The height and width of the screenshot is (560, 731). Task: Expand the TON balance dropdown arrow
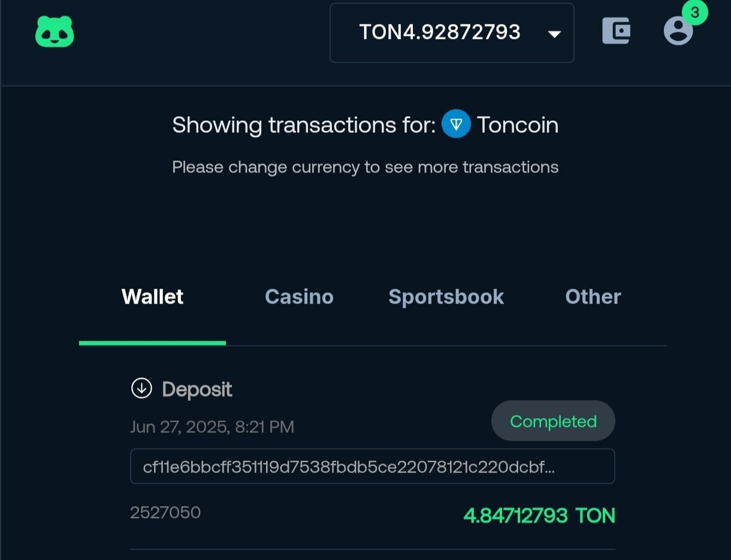click(x=555, y=34)
